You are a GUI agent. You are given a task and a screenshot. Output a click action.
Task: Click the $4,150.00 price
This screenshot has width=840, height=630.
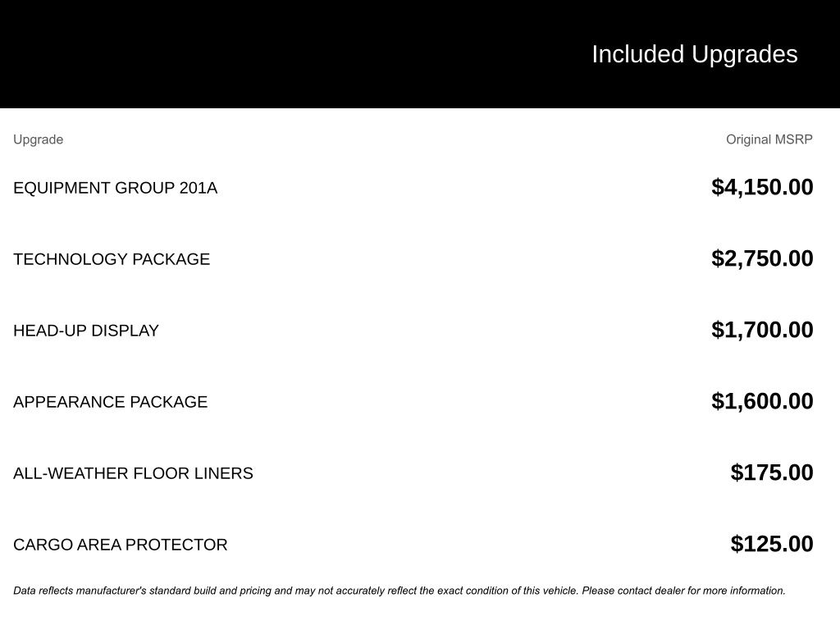coord(762,187)
